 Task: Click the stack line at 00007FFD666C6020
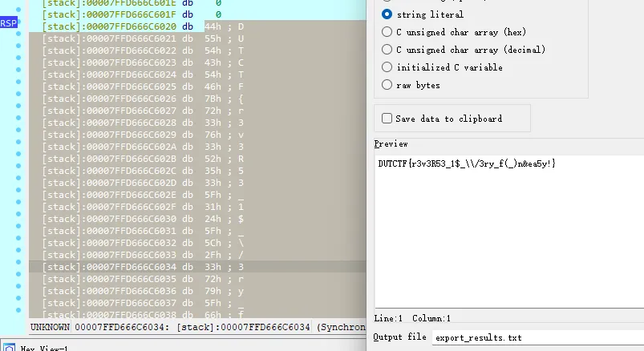point(120,26)
